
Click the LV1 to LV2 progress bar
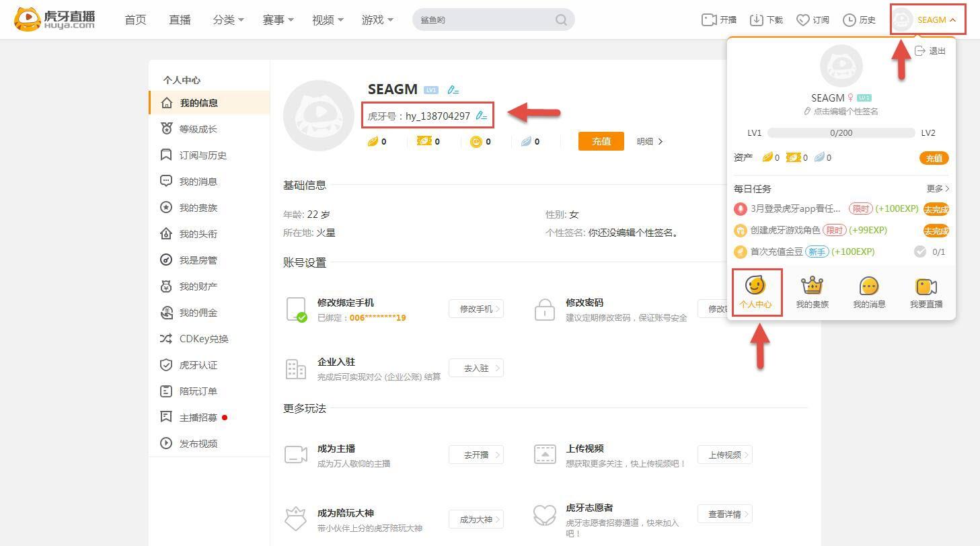coord(841,133)
